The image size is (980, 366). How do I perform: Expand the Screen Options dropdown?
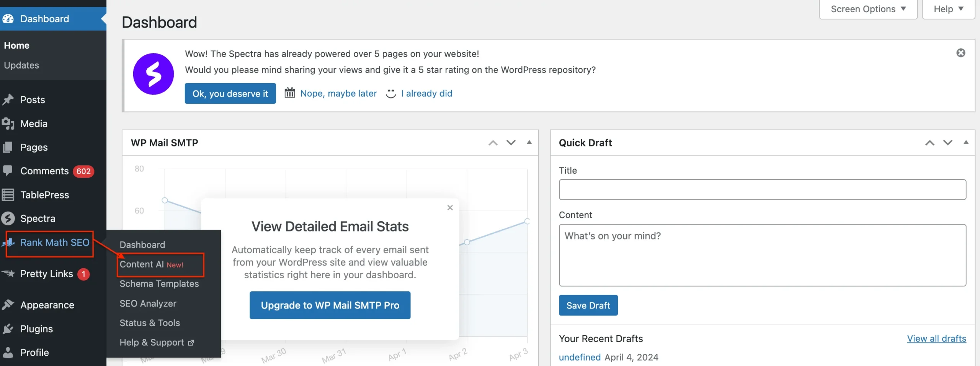[868, 9]
